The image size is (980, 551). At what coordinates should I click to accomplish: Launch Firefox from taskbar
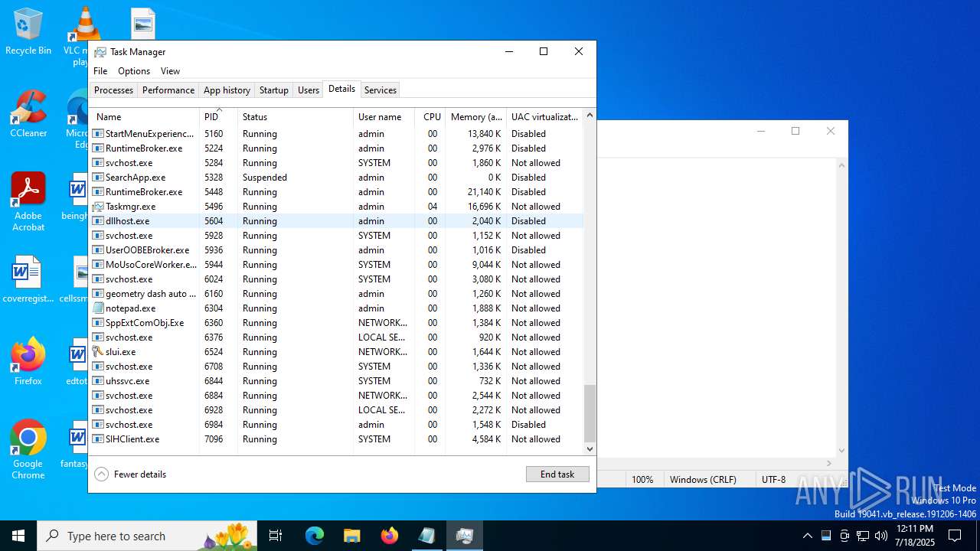389,536
